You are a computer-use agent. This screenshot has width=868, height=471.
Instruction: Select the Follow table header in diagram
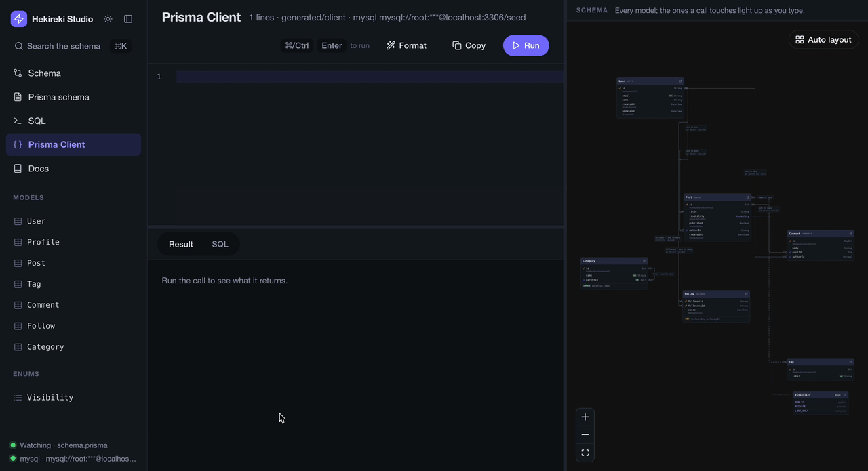pyautogui.click(x=716, y=294)
